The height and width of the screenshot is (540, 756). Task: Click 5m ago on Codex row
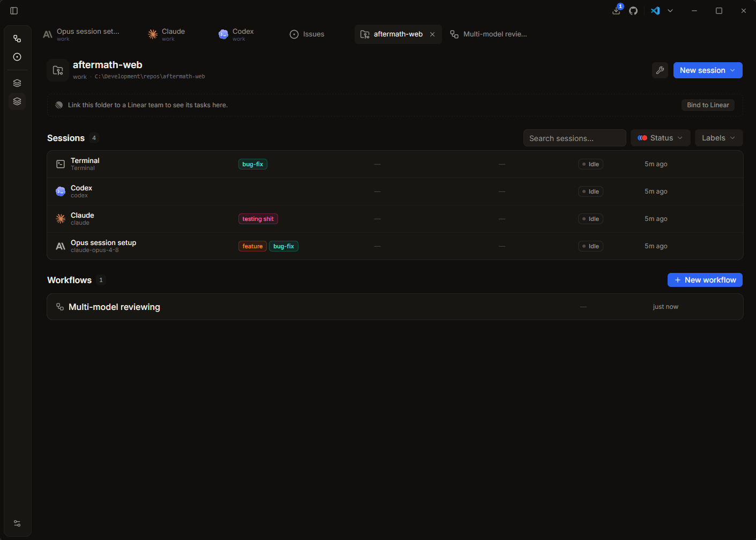[x=656, y=191]
